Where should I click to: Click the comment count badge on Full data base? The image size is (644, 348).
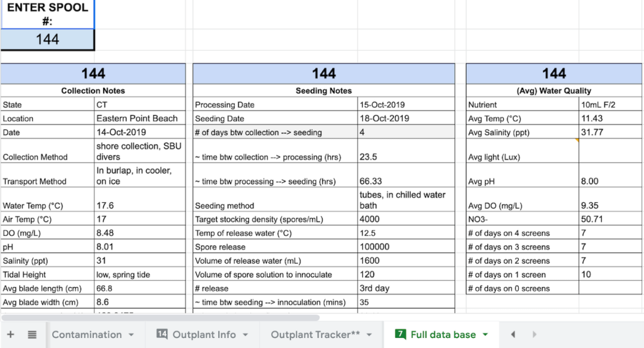[x=400, y=335]
